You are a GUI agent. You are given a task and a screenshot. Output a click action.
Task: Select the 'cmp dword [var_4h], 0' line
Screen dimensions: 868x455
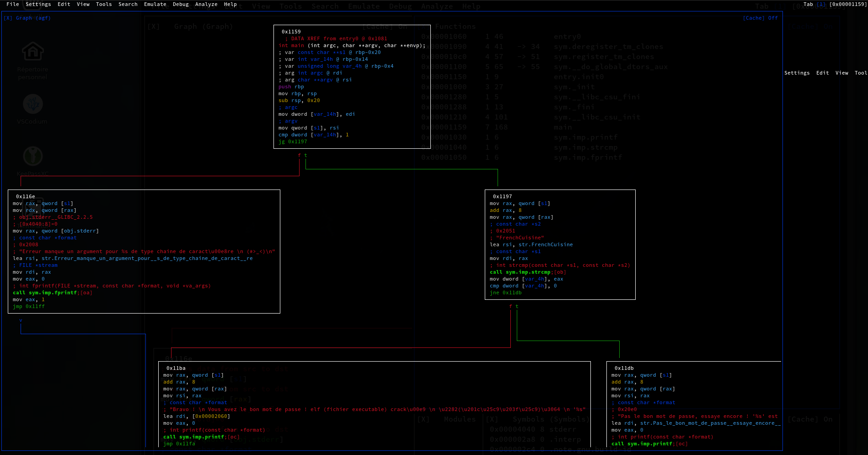[523, 286]
